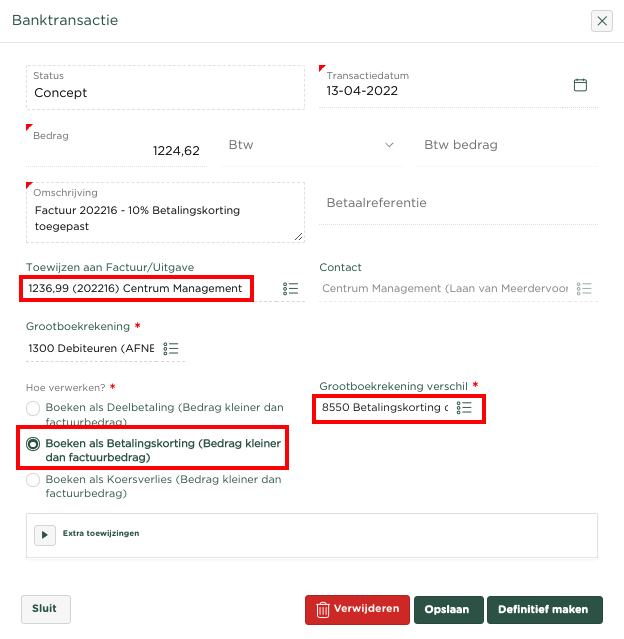Close the Banktransactie dialog with the X icon

point(601,21)
